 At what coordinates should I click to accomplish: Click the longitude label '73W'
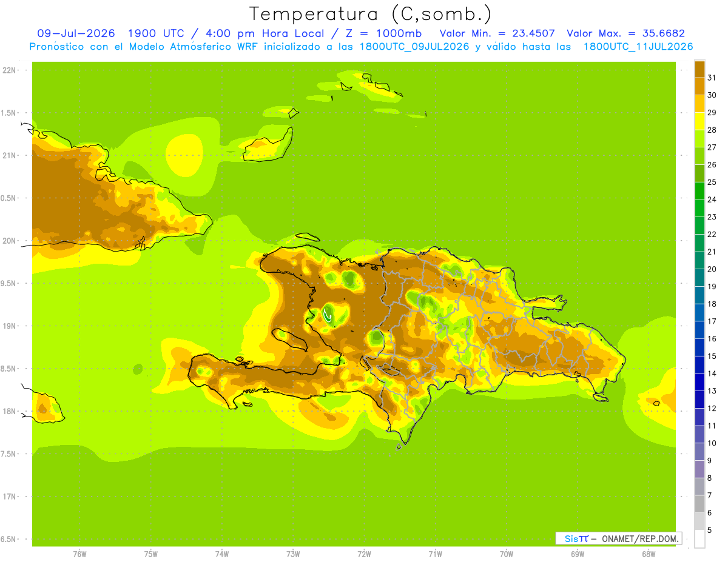293,554
